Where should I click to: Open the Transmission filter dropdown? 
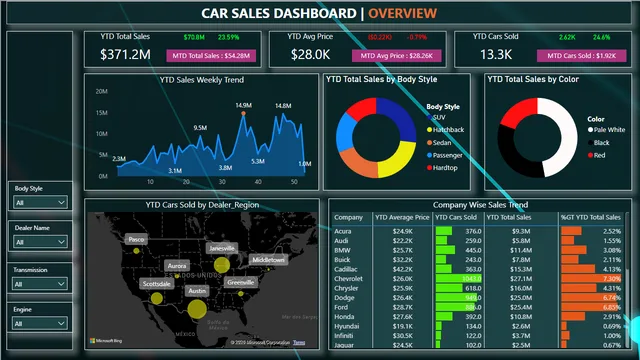tap(40, 284)
